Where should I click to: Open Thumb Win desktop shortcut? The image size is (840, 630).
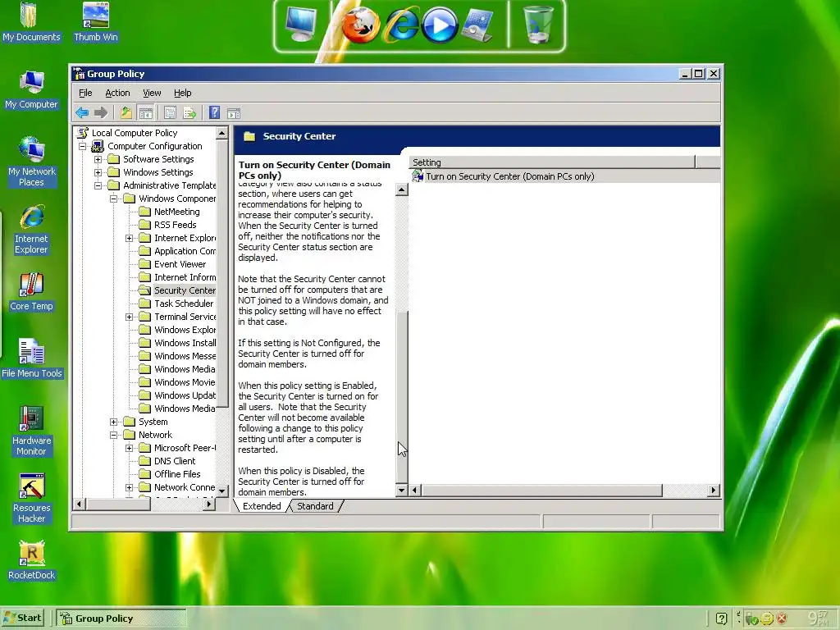(x=96, y=22)
